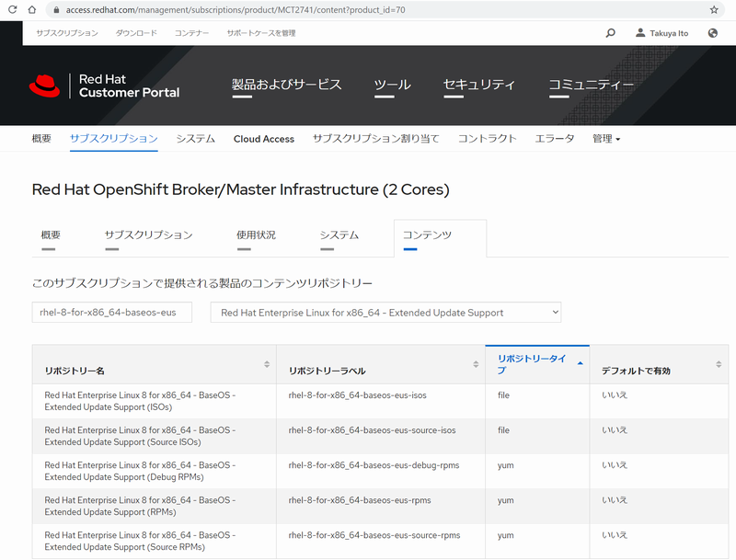The image size is (736, 560).
Task: Switch to 使用状況 tab
Action: [x=256, y=235]
